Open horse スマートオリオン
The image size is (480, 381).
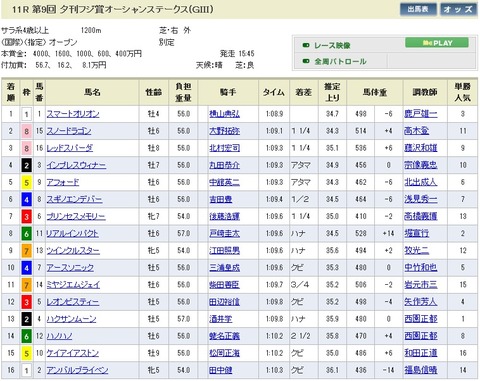coord(73,114)
